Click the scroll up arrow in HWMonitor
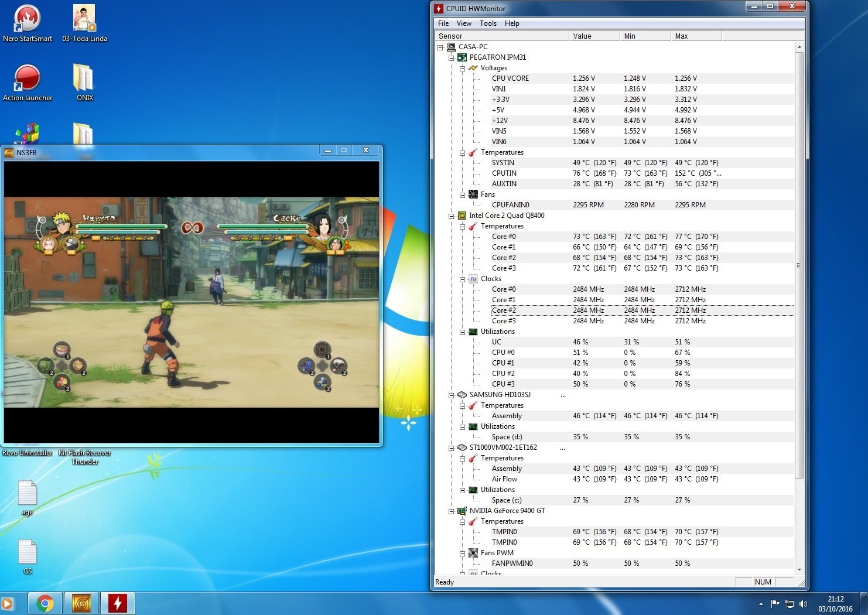The width and height of the screenshot is (868, 615). [799, 47]
